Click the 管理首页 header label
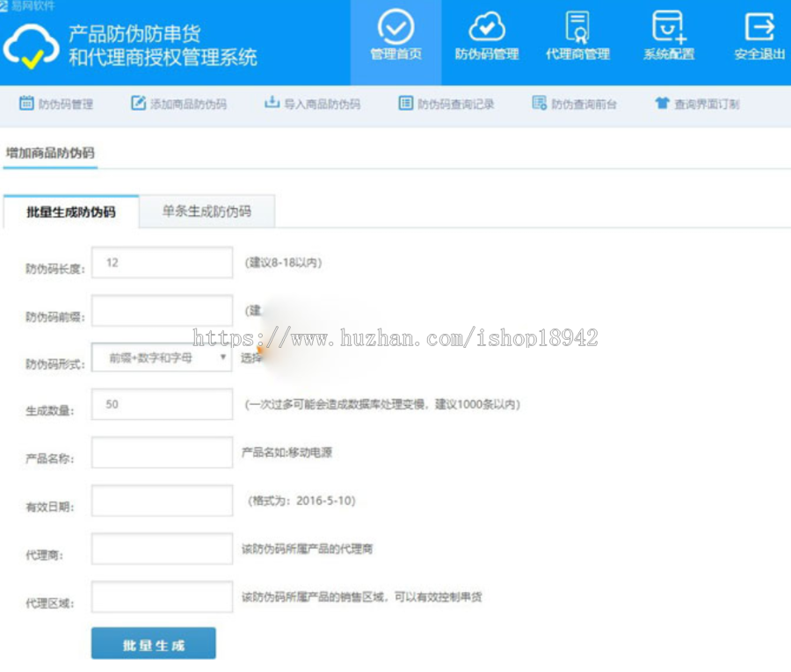This screenshot has height=672, width=791. (396, 54)
